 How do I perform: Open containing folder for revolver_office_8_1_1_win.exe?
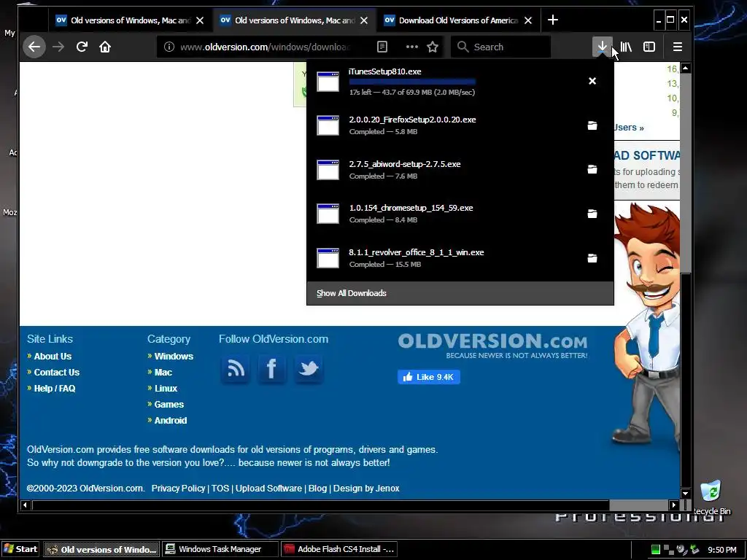[x=592, y=257]
